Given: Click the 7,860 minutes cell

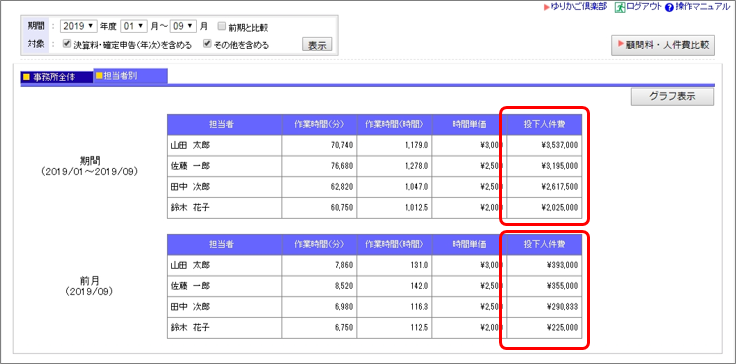Looking at the screenshot, I should pyautogui.click(x=319, y=265).
